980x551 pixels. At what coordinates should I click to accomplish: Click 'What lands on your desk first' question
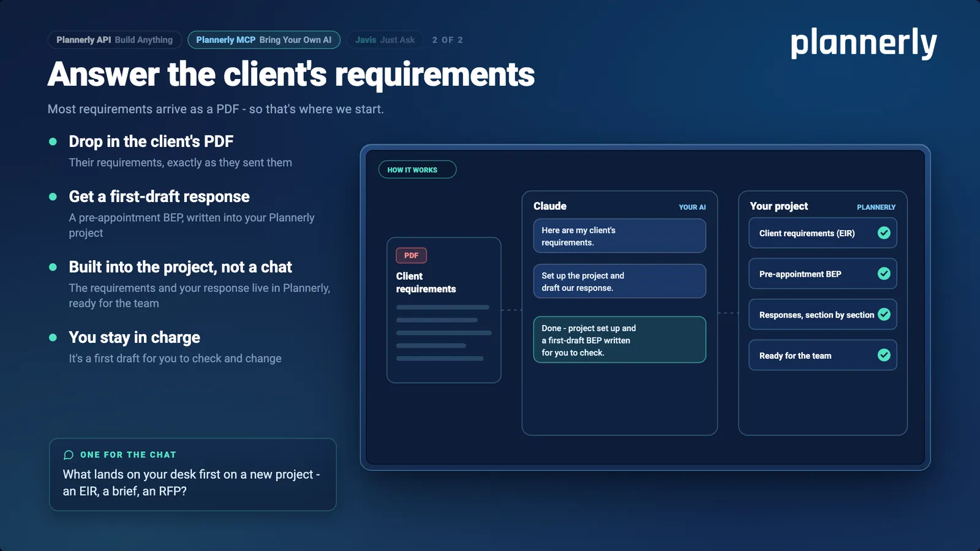(191, 482)
